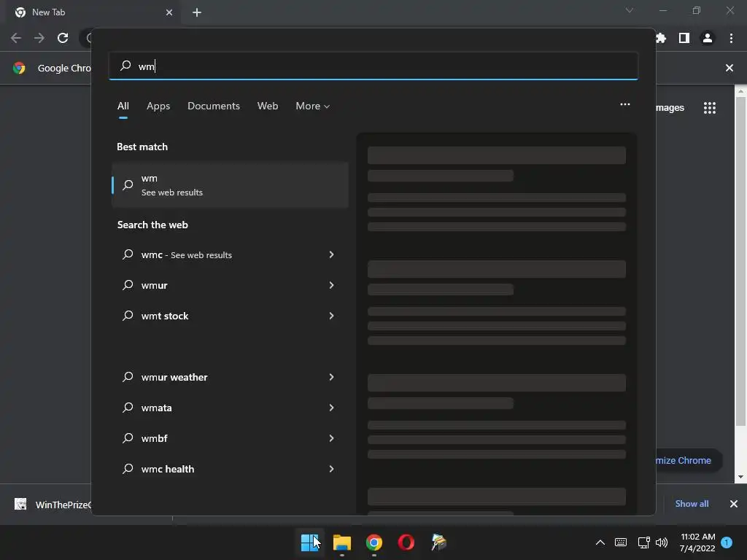The height and width of the screenshot is (560, 747).
Task: Open a new Chrome tab with plus
Action: coord(197,12)
